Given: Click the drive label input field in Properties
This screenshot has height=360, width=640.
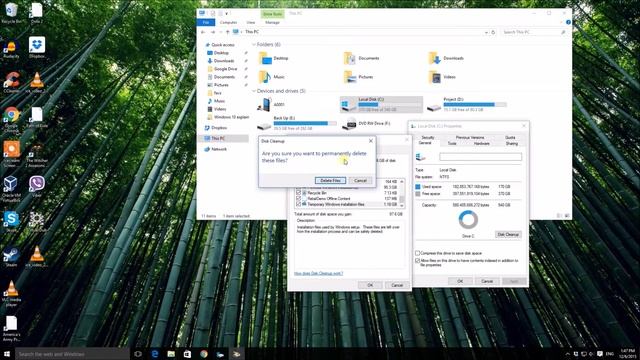Looking at the screenshot, I should (x=480, y=157).
